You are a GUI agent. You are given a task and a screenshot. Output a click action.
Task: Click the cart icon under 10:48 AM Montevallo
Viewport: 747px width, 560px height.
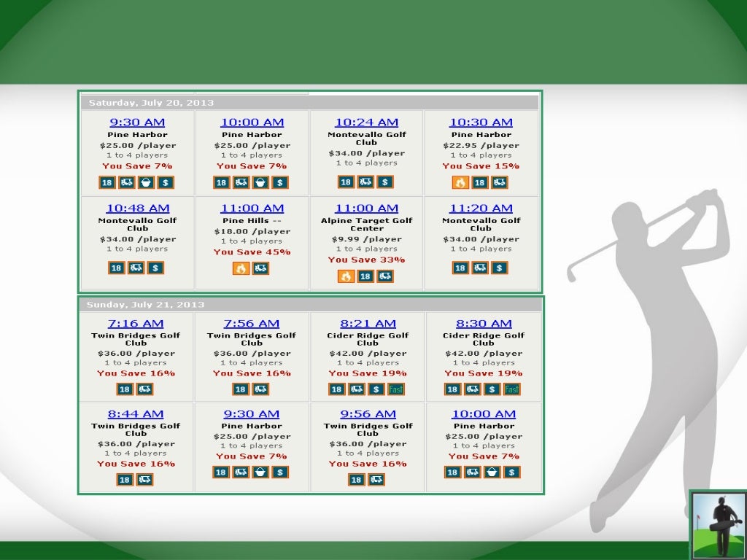136,268
